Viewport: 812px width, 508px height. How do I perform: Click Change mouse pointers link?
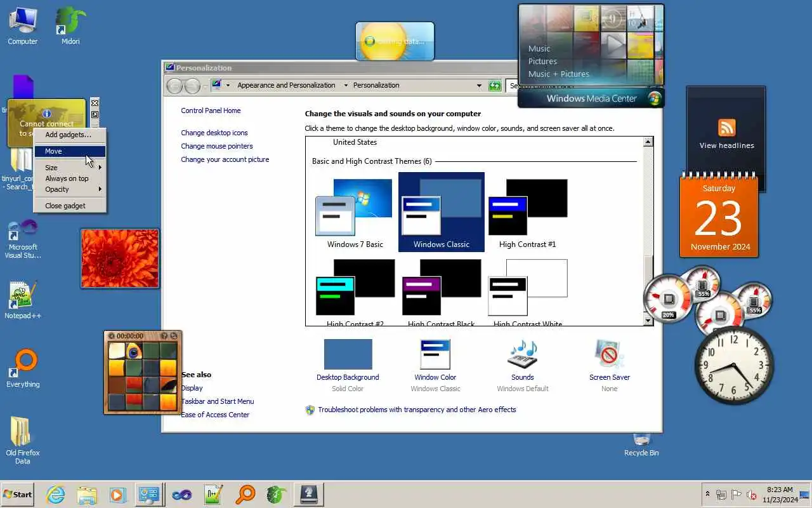click(217, 146)
